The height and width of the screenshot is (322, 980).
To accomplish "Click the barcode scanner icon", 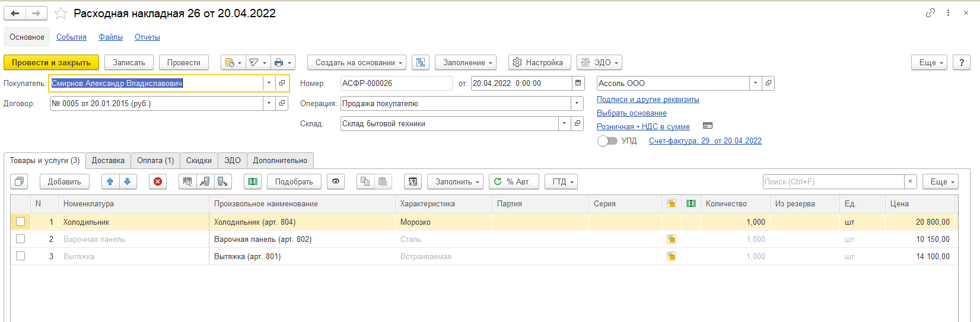I will [x=187, y=181].
